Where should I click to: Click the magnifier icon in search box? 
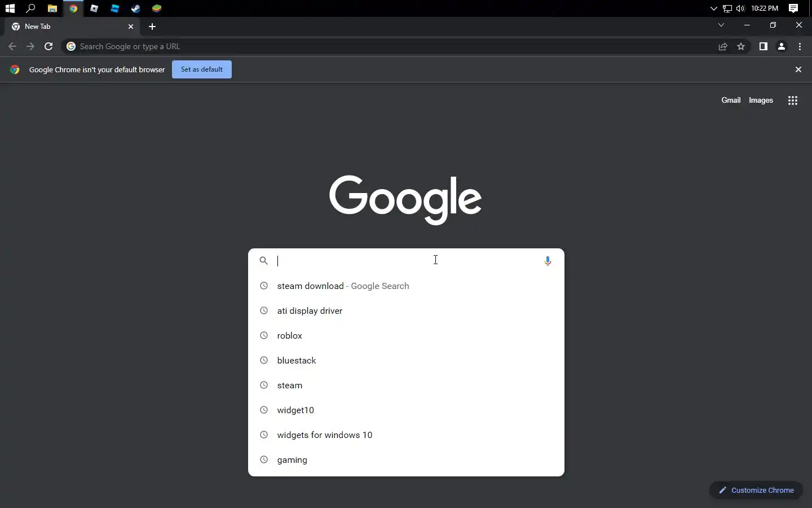click(x=263, y=261)
